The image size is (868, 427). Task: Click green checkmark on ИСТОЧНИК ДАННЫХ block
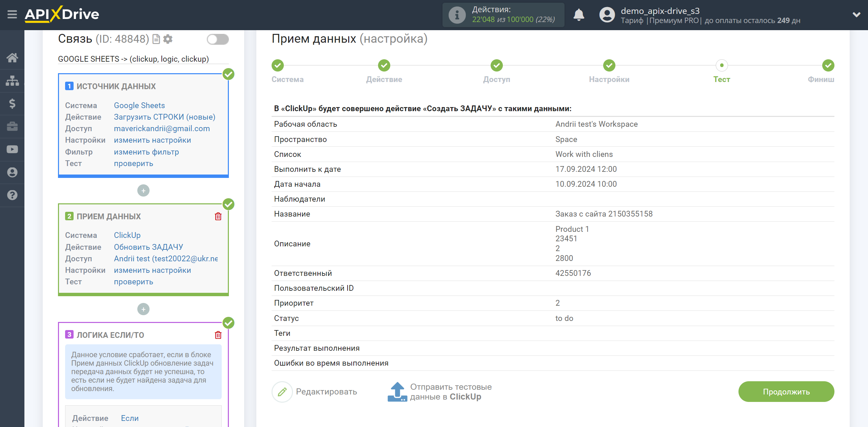pyautogui.click(x=229, y=74)
